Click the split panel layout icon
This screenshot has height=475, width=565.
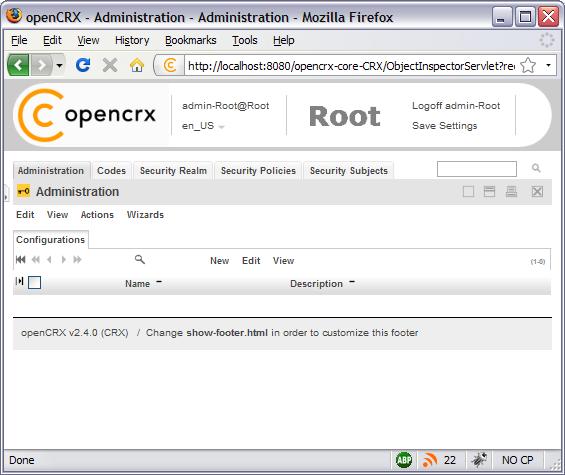(489, 191)
